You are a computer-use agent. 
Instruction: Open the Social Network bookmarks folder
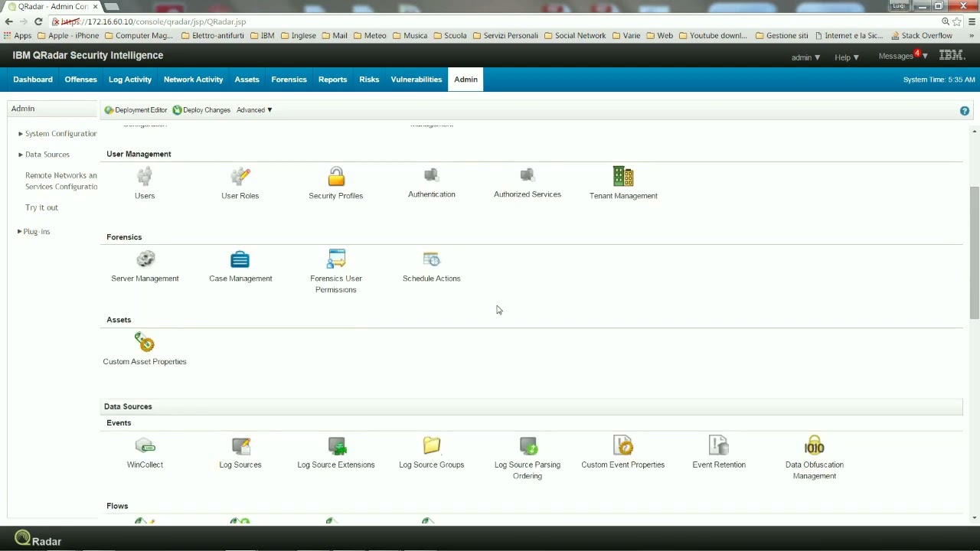[575, 36]
